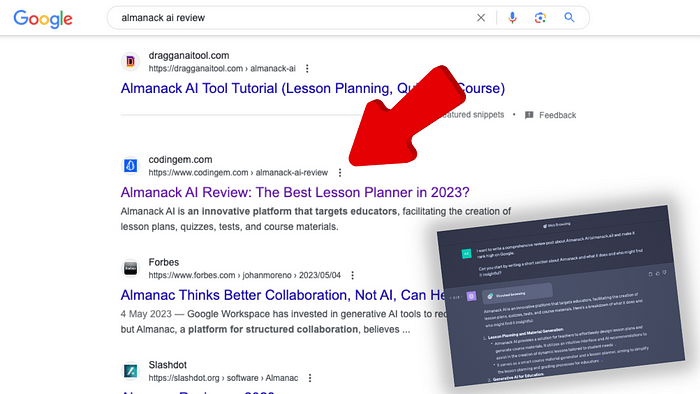Open more options for Forbes result
The image size is (700, 394).
[353, 275]
